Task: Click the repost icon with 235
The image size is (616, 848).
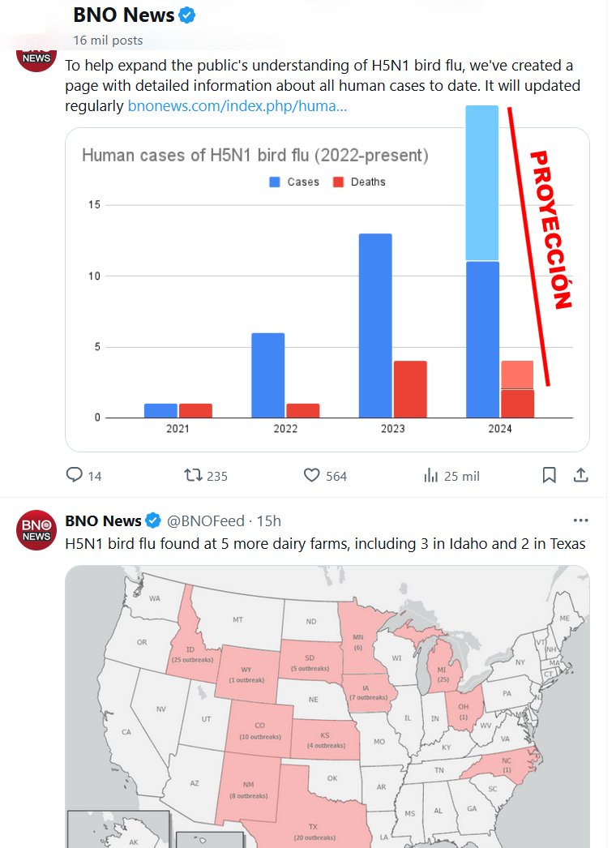Action: (194, 475)
